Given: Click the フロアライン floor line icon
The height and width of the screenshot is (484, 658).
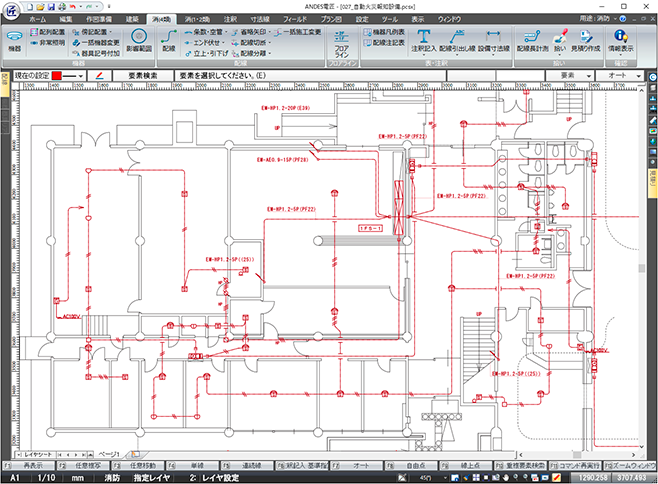Looking at the screenshot, I should (342, 43).
